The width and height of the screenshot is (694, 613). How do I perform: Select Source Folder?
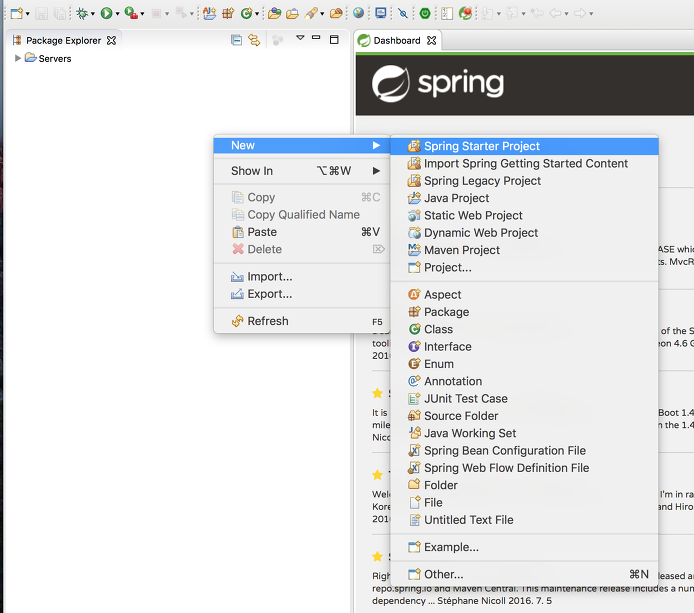(x=524, y=416)
